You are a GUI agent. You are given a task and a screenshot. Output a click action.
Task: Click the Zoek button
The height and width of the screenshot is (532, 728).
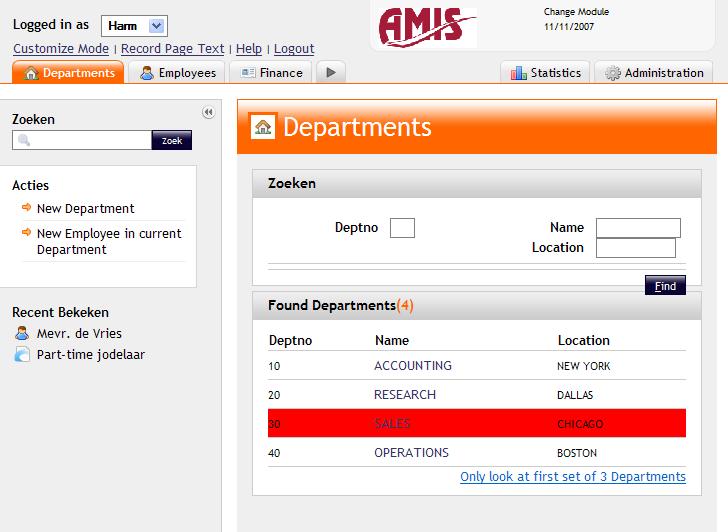pos(172,140)
